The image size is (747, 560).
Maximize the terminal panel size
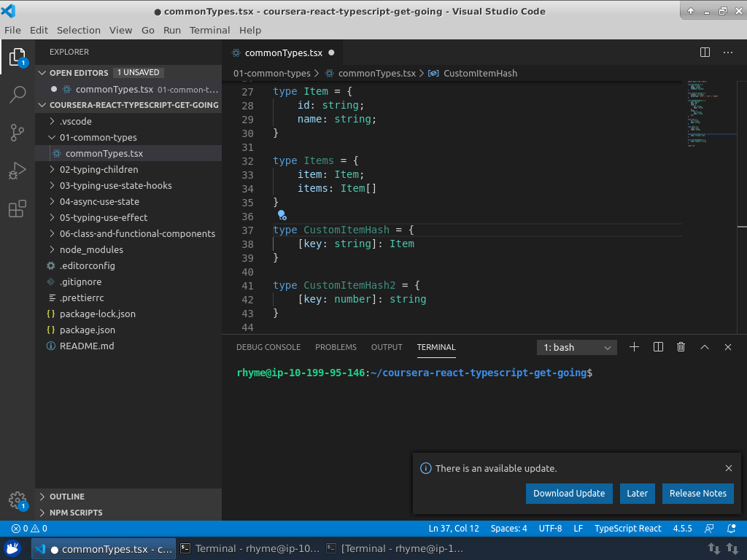pyautogui.click(x=705, y=347)
